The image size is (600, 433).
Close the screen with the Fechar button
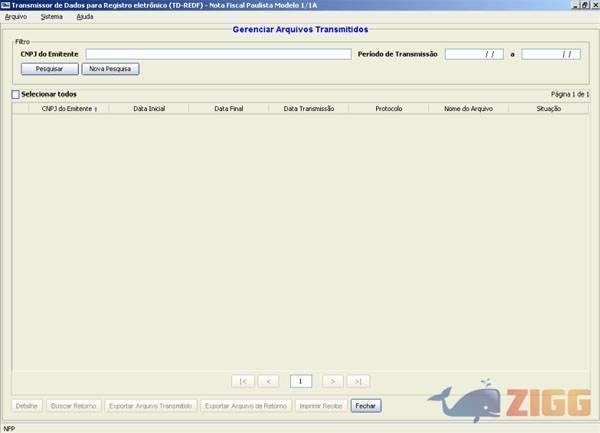tap(365, 406)
